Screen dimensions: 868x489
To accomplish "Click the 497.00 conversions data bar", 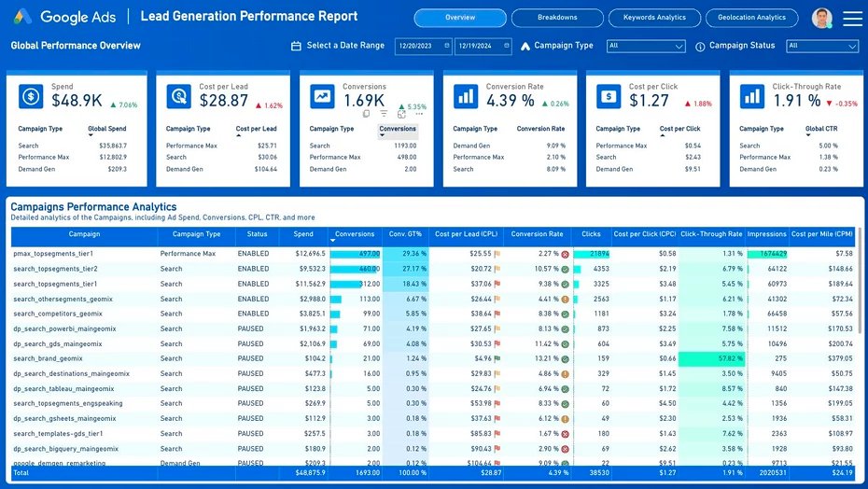I will [x=355, y=254].
